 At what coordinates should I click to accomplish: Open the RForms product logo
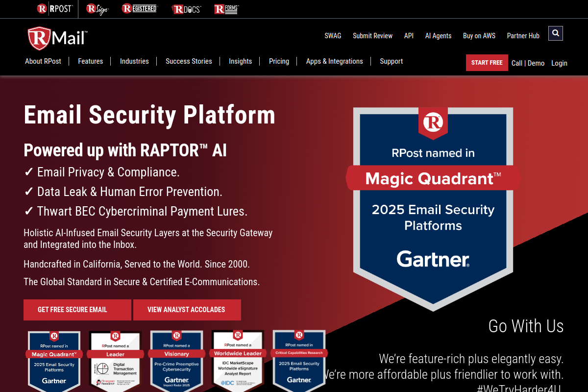tap(226, 9)
